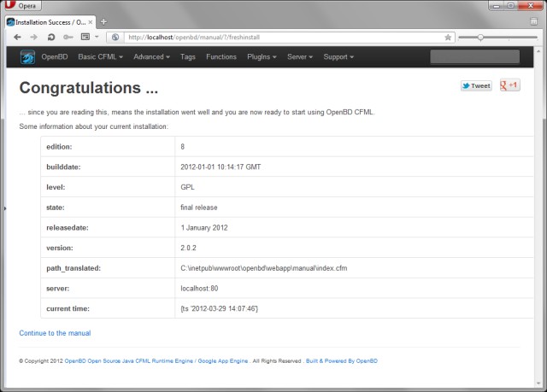Image resolution: width=547 pixels, height=392 pixels.
Task: Reload the page with reload icon
Action: click(51, 37)
